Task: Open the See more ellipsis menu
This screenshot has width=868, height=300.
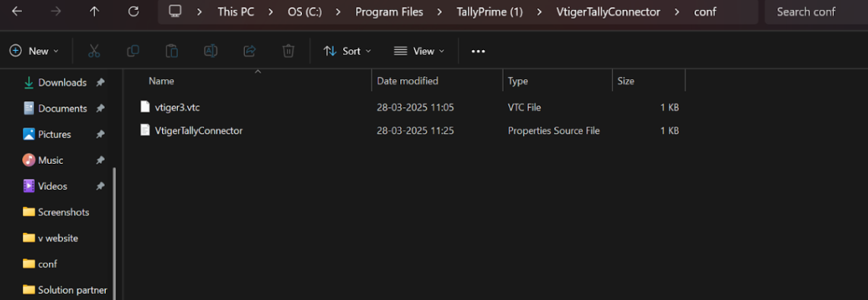Action: point(479,51)
